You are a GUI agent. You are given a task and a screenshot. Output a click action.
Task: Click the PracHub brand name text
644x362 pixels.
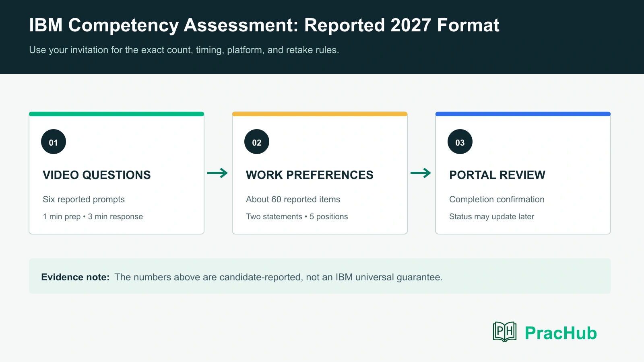[x=561, y=333]
